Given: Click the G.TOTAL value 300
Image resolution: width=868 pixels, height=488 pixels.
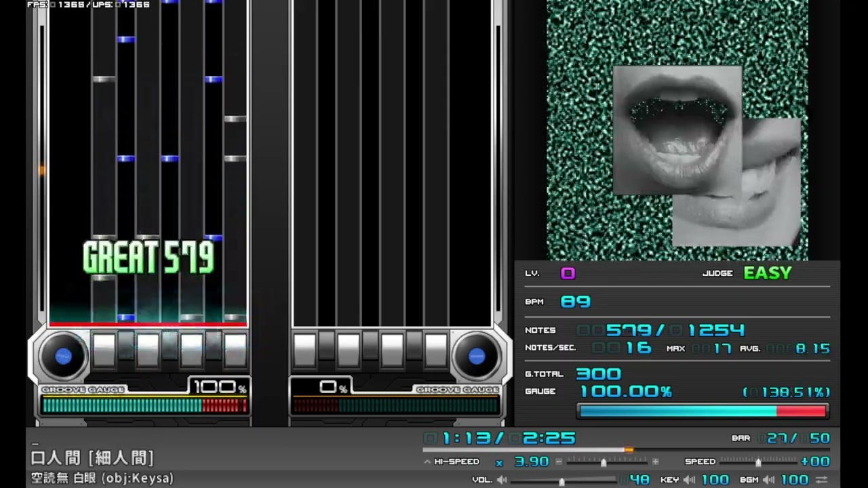Looking at the screenshot, I should [598, 373].
